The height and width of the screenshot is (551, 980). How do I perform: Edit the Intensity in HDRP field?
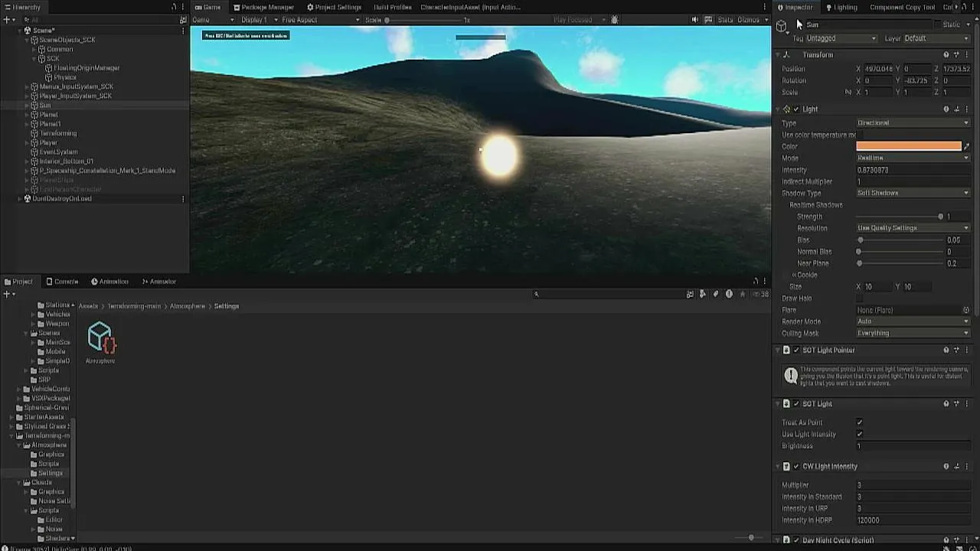[913, 520]
